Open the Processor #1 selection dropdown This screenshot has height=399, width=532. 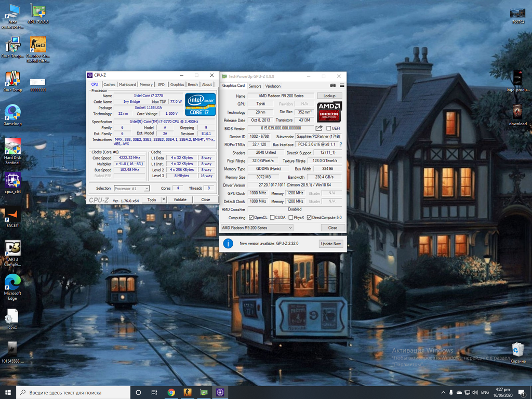131,188
